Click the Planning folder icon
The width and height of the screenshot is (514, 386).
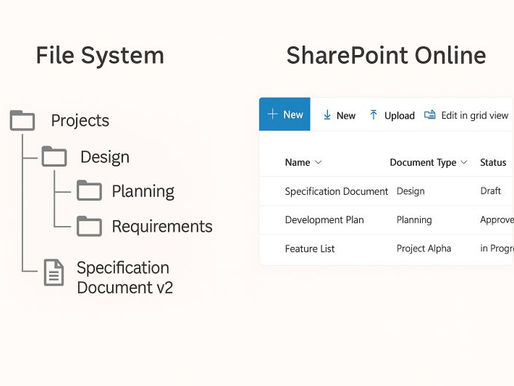pyautogui.click(x=89, y=190)
